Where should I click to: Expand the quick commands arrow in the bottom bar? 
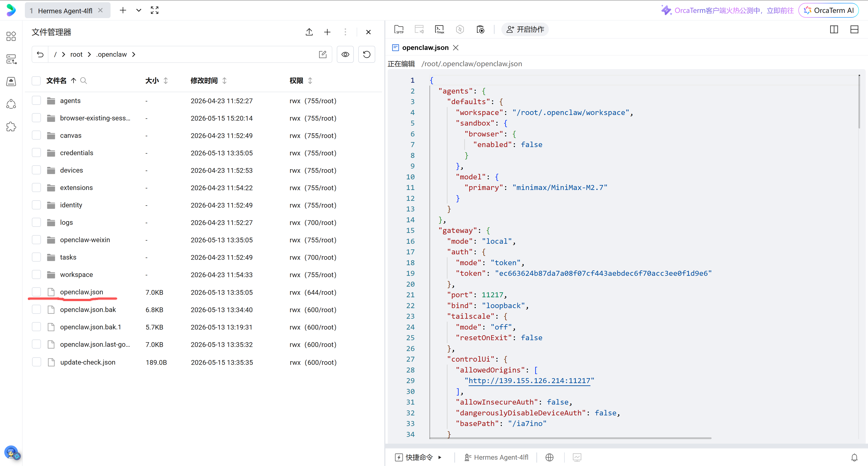point(440,457)
